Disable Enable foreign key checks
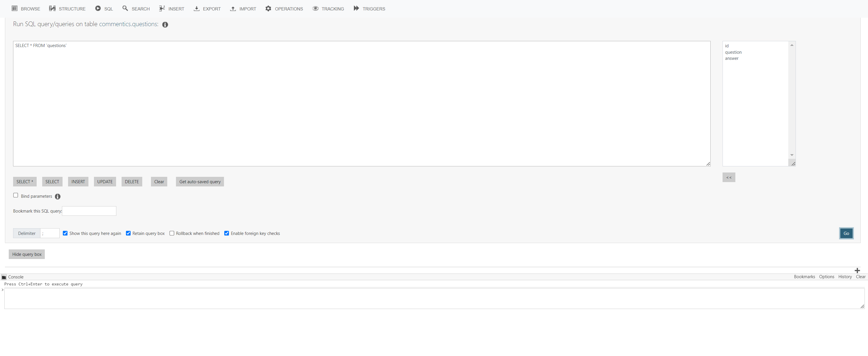Screen dimensions: 868x356 [x=226, y=233]
